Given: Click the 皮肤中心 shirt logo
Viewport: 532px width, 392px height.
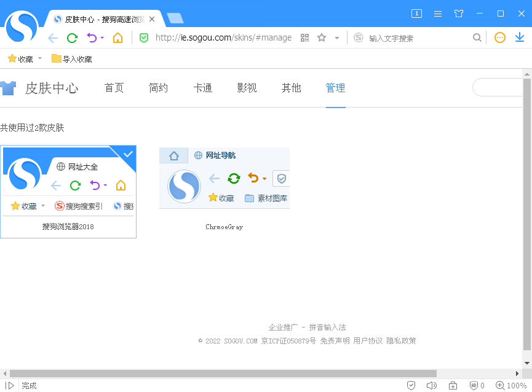Looking at the screenshot, I should pos(8,88).
